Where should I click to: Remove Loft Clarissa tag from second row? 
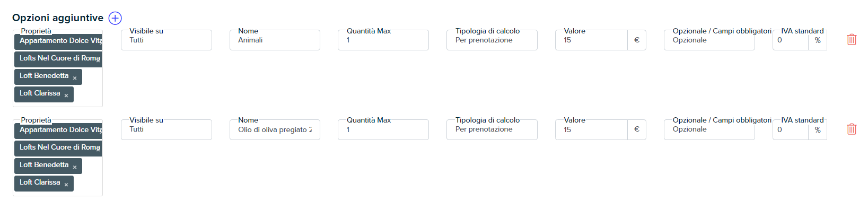[x=66, y=185]
